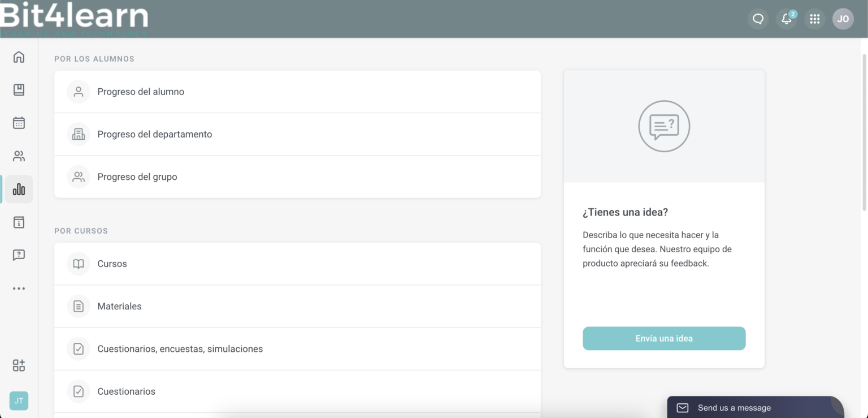This screenshot has height=418, width=868.
Task: Click the envelope icon in message widget
Action: pos(683,408)
